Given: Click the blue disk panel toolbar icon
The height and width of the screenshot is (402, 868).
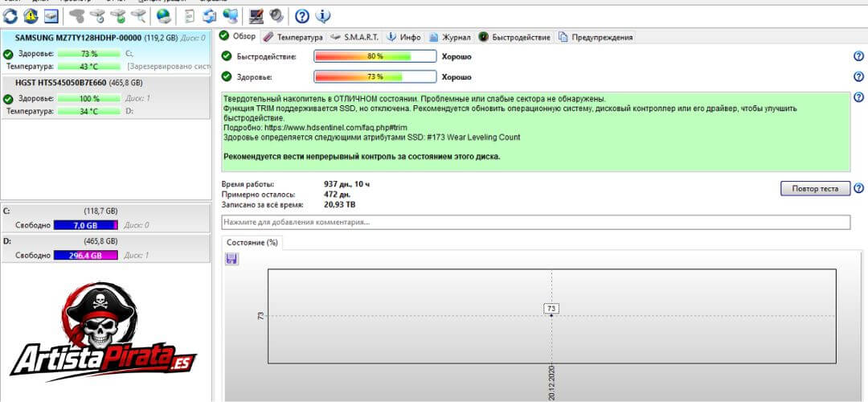Looking at the screenshot, I should [x=51, y=16].
